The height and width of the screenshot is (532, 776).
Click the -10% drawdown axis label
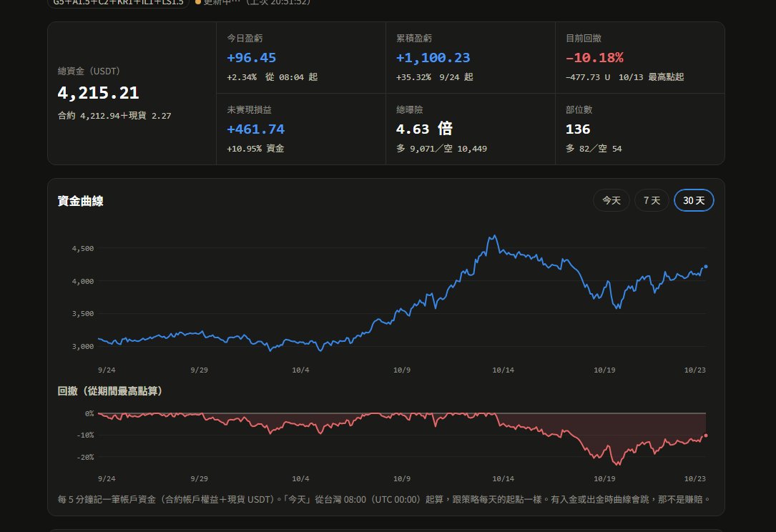click(x=85, y=435)
